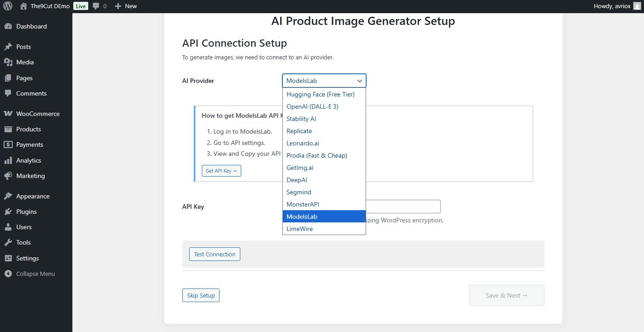644x332 pixels.
Task: Open the WooCommerce logo icon
Action: [8, 114]
